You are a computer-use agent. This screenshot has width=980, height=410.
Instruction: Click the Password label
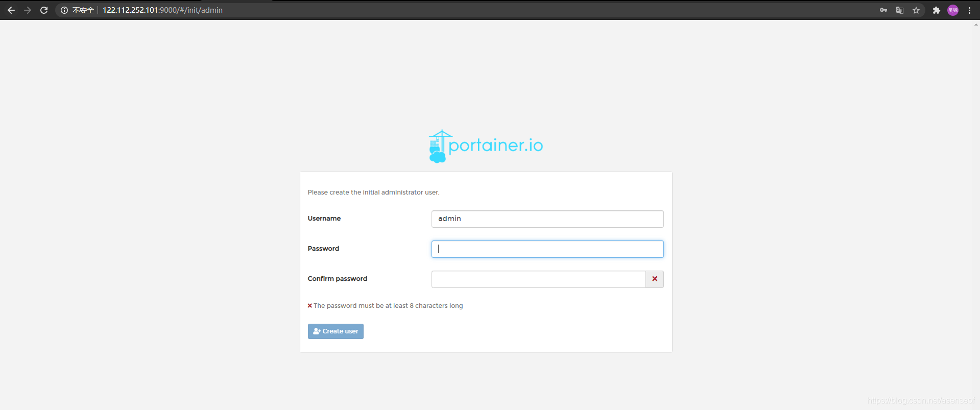click(323, 249)
